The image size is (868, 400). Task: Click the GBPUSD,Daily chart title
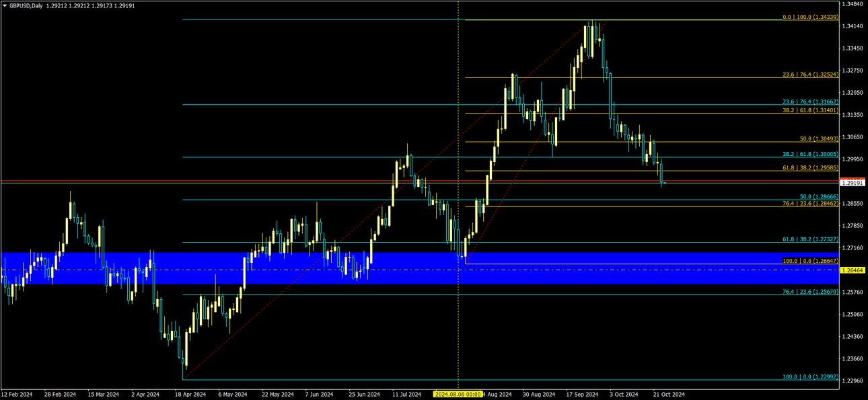pyautogui.click(x=26, y=5)
